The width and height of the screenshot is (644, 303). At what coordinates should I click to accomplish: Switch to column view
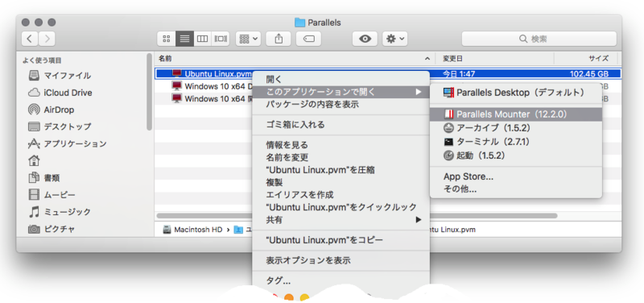point(203,39)
